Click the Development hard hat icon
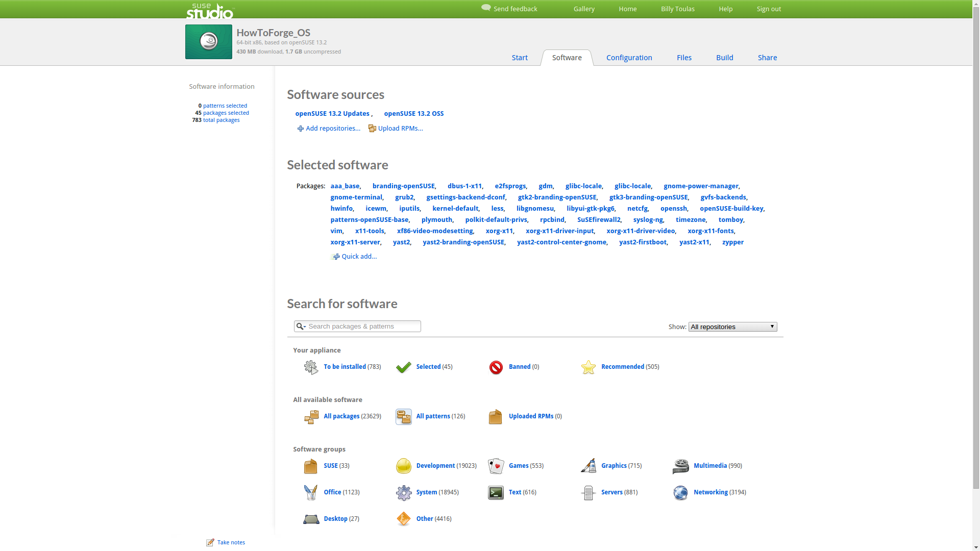 (x=404, y=466)
